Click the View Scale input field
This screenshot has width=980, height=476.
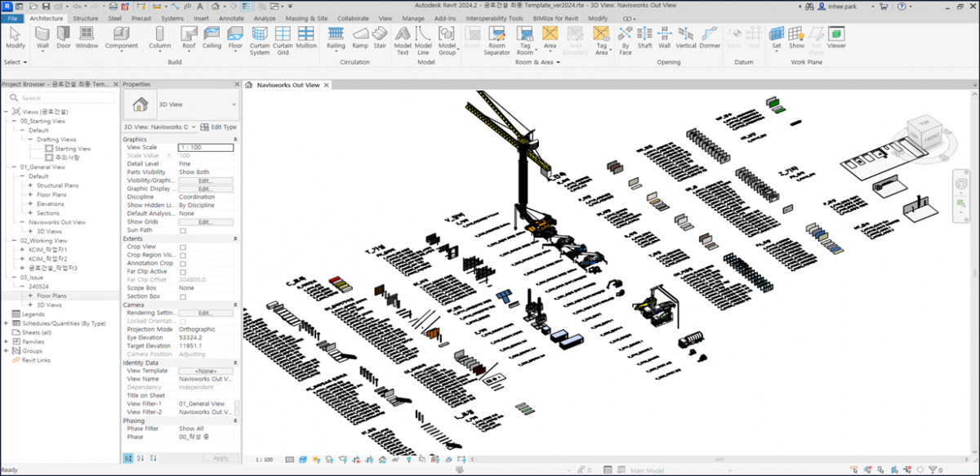point(205,148)
